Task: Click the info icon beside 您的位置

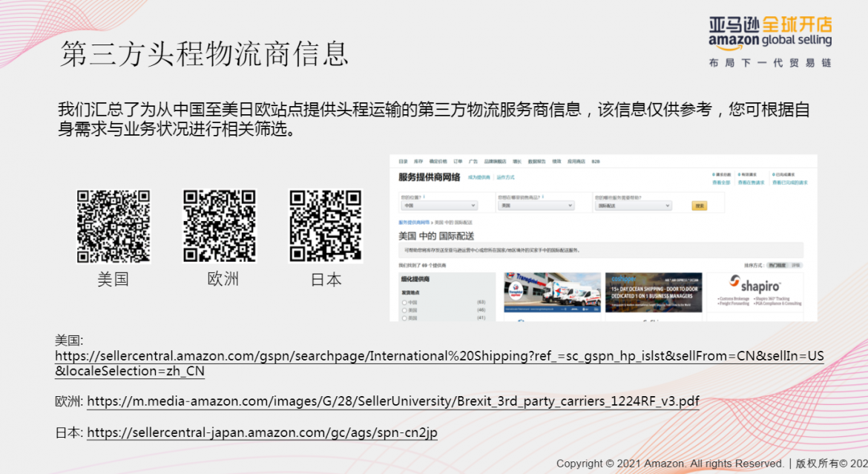Action: coord(424,197)
